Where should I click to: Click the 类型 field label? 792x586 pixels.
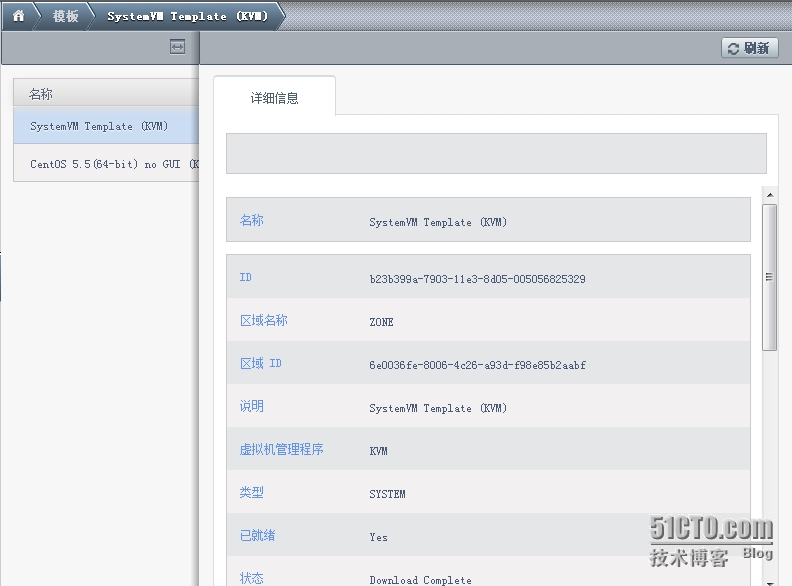[x=252, y=492]
